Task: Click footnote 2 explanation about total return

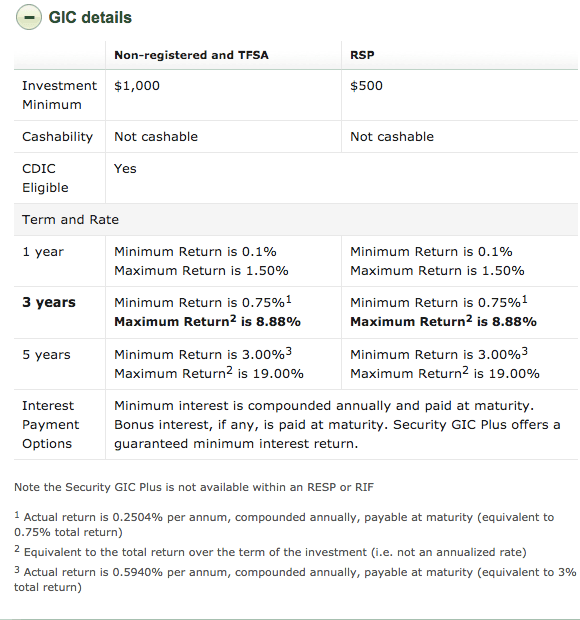Action: click(270, 552)
